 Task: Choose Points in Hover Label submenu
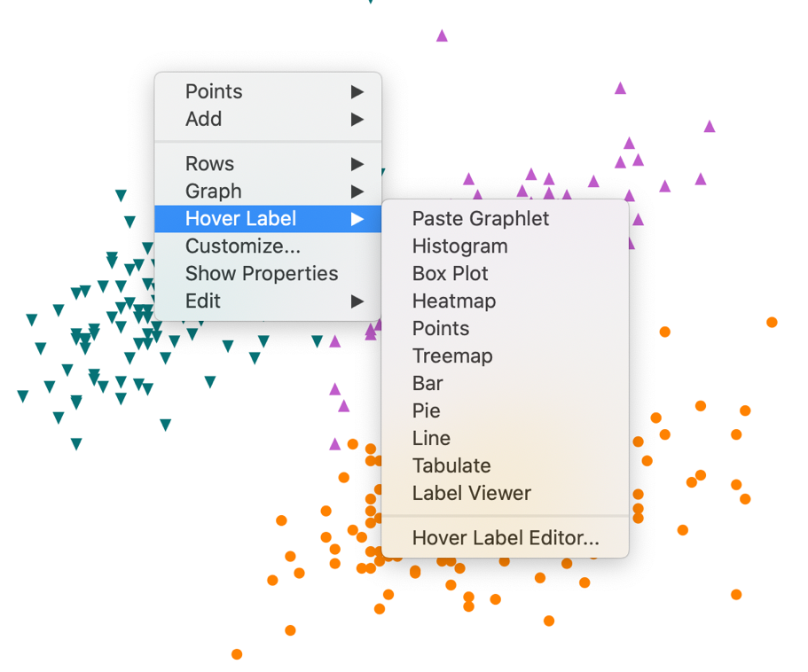click(x=441, y=329)
